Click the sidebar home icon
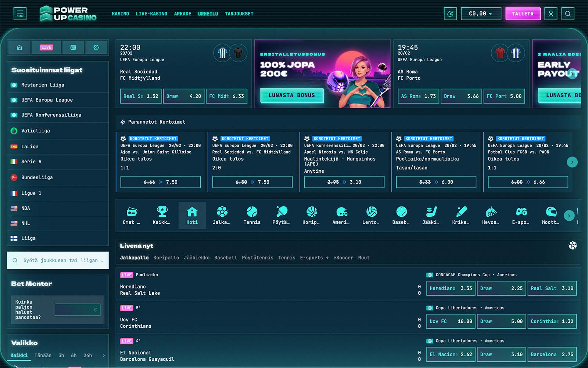Image resolution: width=588 pixels, height=368 pixels. 19,47
